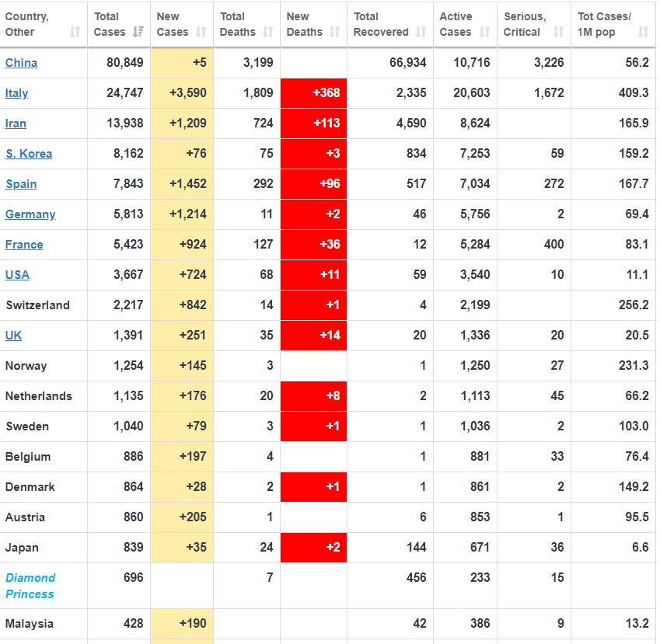Follow the Iran link
660x644 pixels.
click(16, 124)
